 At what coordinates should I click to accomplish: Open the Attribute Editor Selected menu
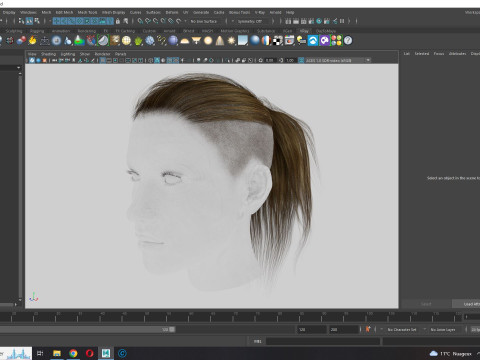click(422, 53)
